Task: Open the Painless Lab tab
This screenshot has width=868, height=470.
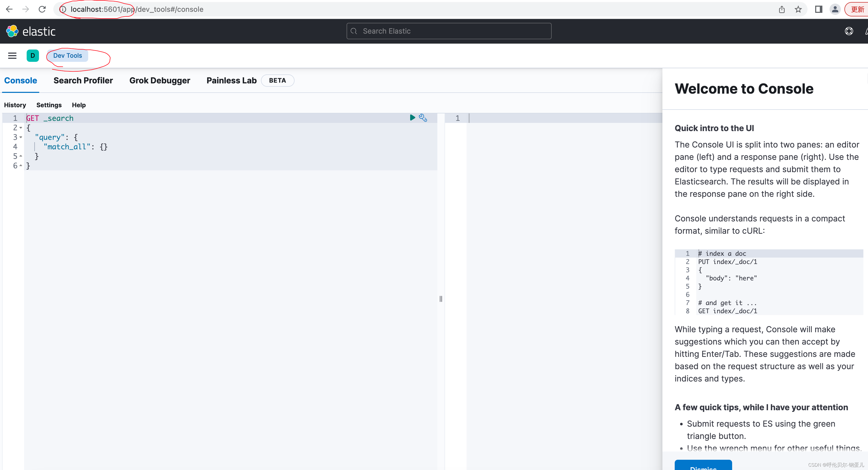Action: point(231,81)
